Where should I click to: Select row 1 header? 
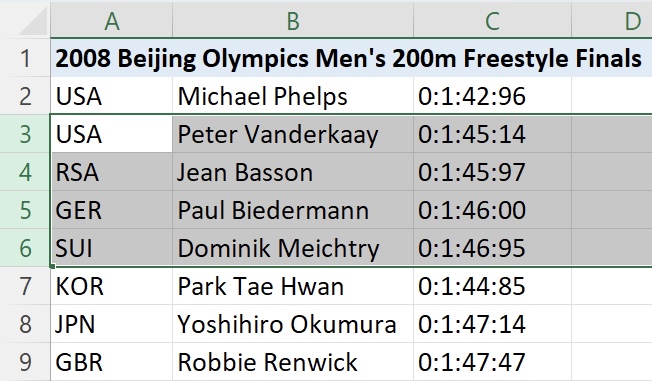click(x=25, y=58)
